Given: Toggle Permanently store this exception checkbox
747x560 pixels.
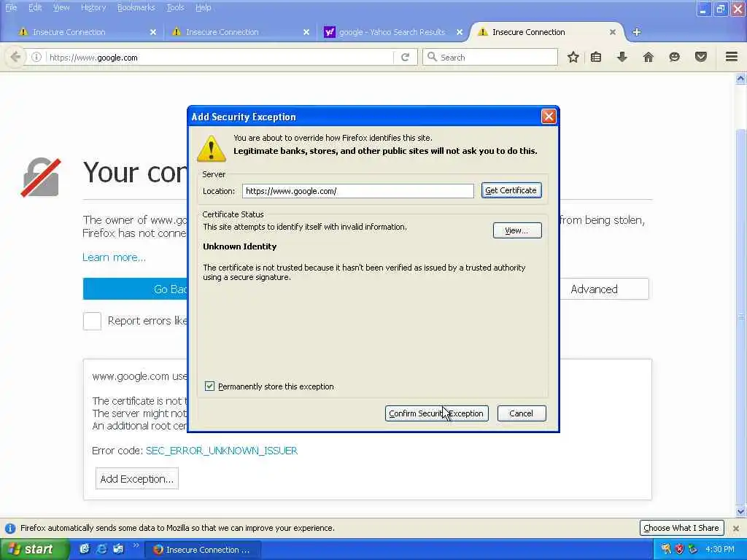Looking at the screenshot, I should (209, 386).
